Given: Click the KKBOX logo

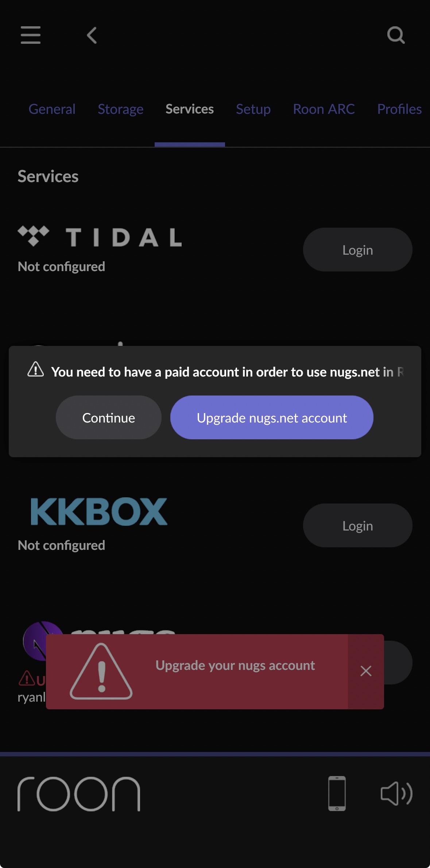Looking at the screenshot, I should [x=99, y=512].
